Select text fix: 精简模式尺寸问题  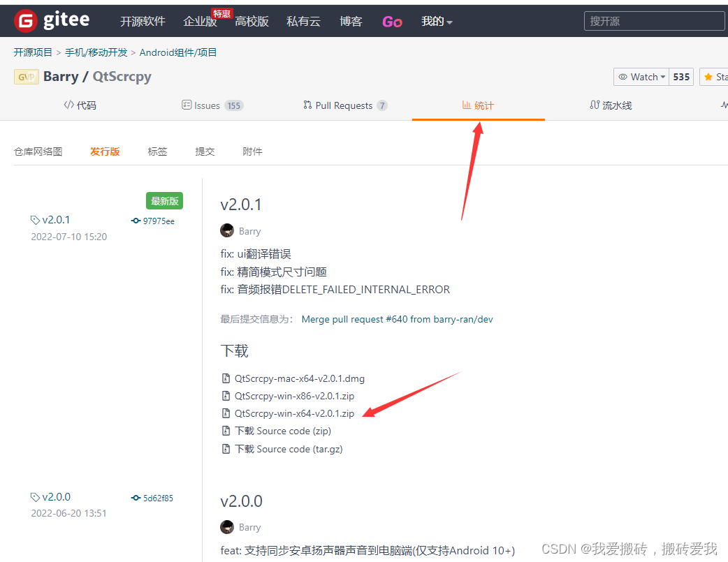273,272
